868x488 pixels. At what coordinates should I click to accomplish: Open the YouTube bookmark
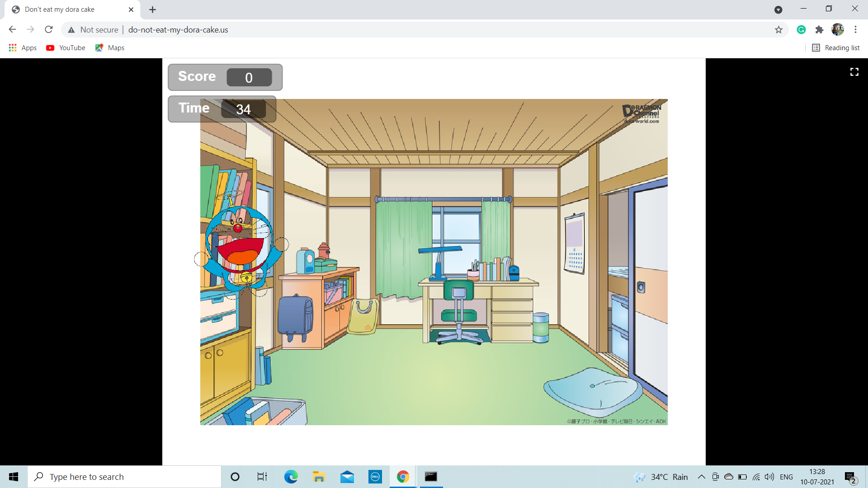click(x=66, y=48)
